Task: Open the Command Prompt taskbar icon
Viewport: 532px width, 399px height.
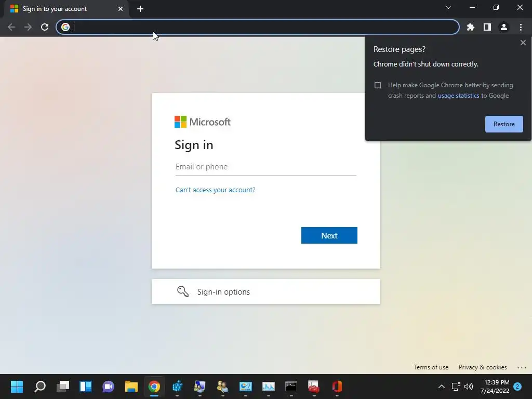Action: 291,387
